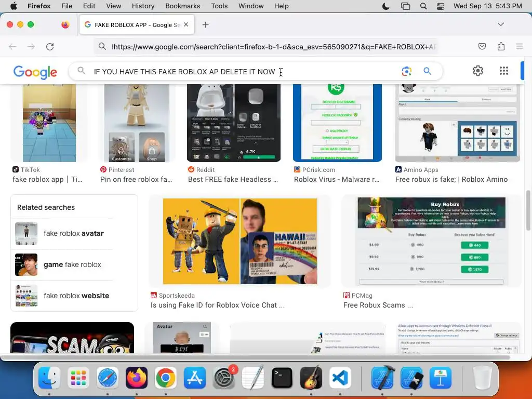Toggle Do Not Disturb moon icon

[386, 6]
